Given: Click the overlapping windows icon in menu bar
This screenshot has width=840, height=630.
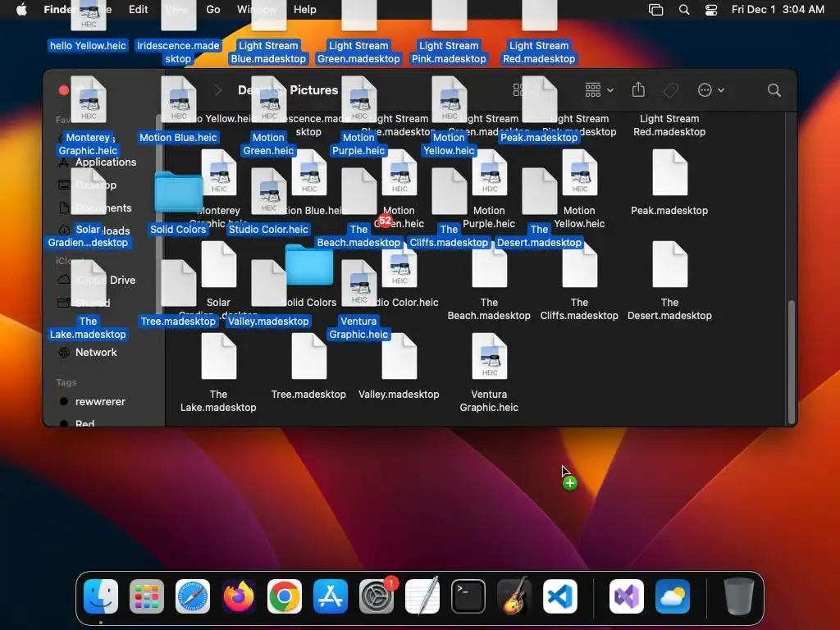Looking at the screenshot, I should coord(655,10).
